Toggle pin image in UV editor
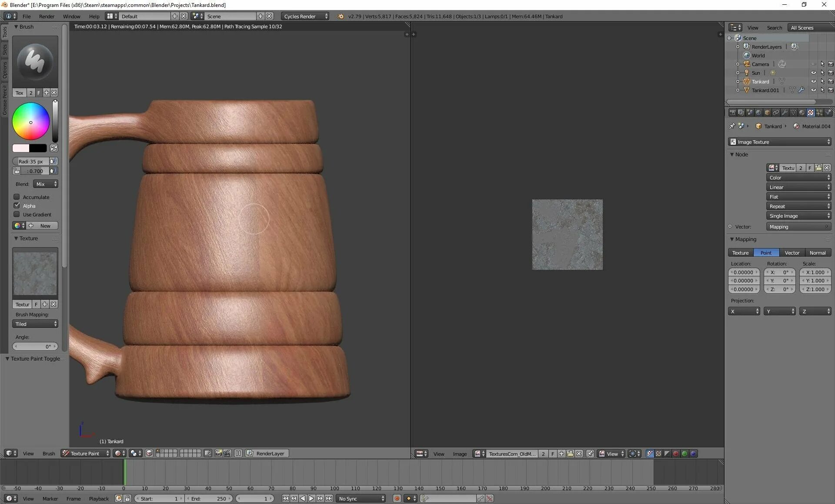The width and height of the screenshot is (835, 504). click(590, 454)
